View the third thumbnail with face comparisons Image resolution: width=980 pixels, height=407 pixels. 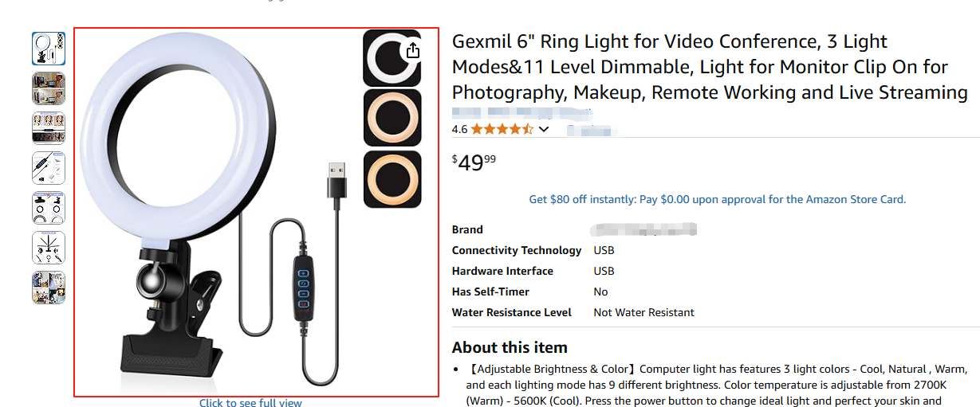(x=49, y=128)
